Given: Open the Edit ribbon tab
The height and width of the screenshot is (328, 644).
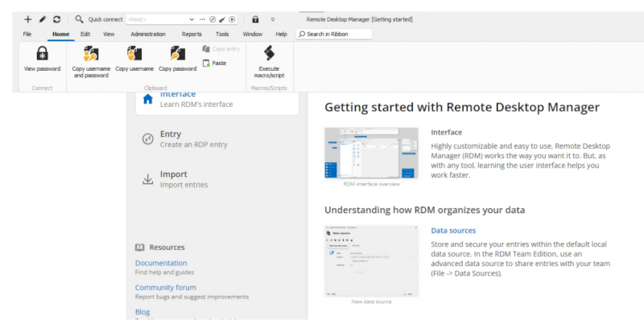Looking at the screenshot, I should click(x=85, y=34).
